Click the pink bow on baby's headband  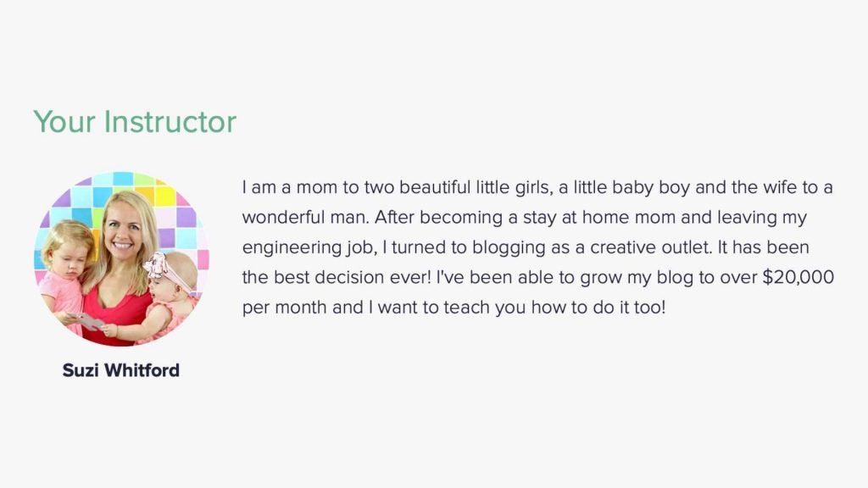click(157, 265)
